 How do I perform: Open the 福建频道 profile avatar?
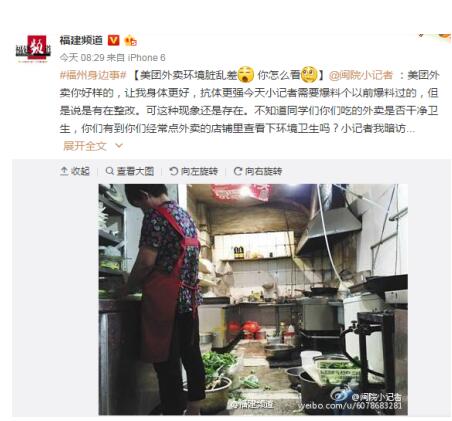pos(33,49)
